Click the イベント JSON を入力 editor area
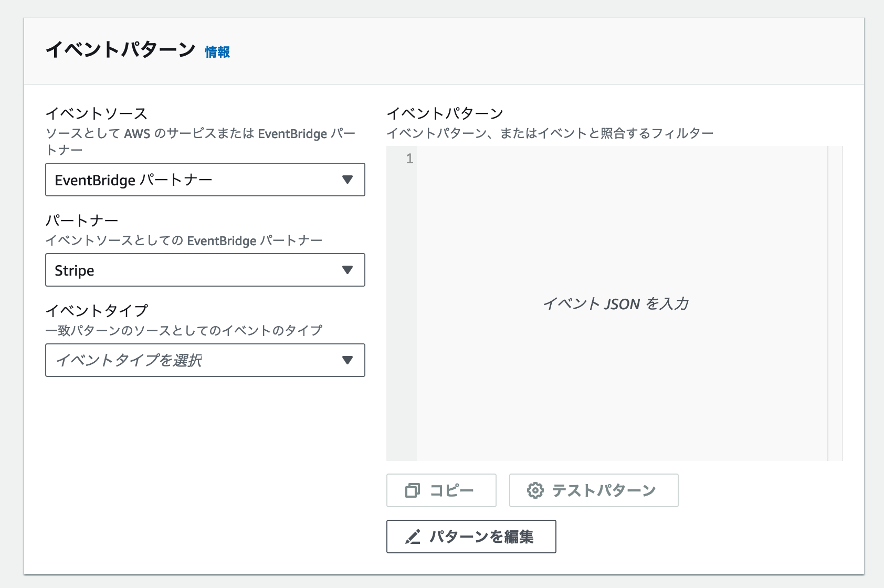Viewport: 884px width, 588px height. point(622,303)
